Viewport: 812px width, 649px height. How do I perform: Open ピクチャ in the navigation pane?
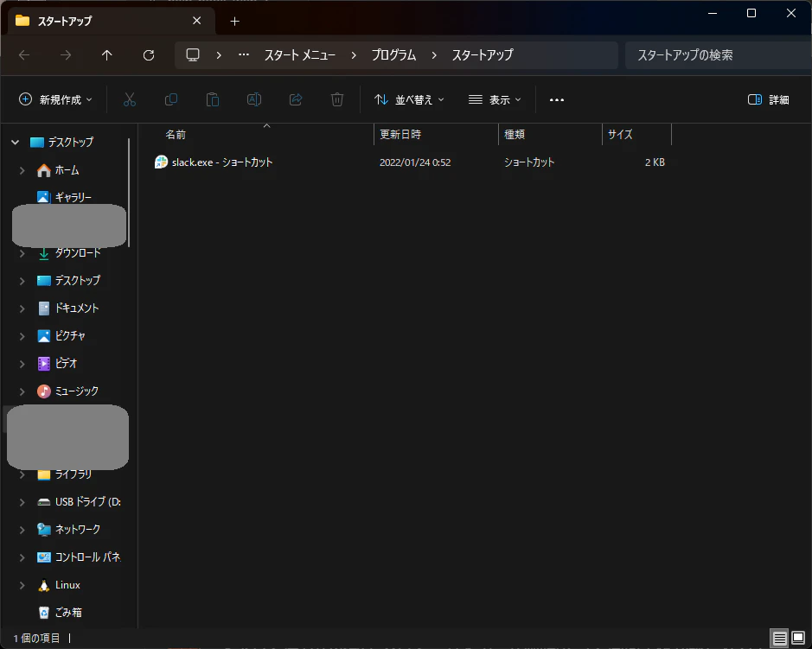point(70,335)
